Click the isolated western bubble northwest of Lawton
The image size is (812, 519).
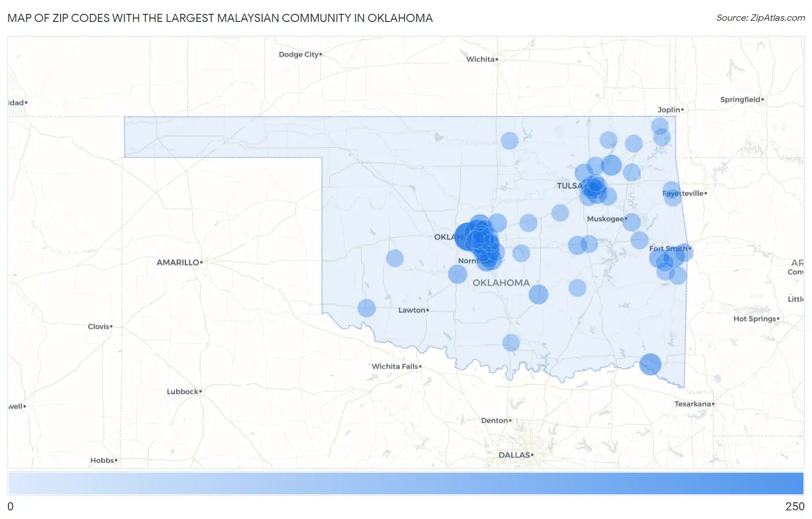(395, 258)
